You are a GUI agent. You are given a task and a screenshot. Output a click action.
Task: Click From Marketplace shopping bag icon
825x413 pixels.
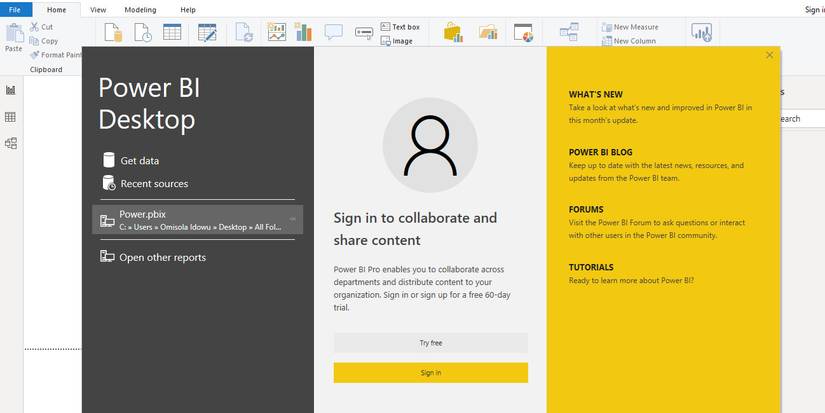pyautogui.click(x=453, y=33)
